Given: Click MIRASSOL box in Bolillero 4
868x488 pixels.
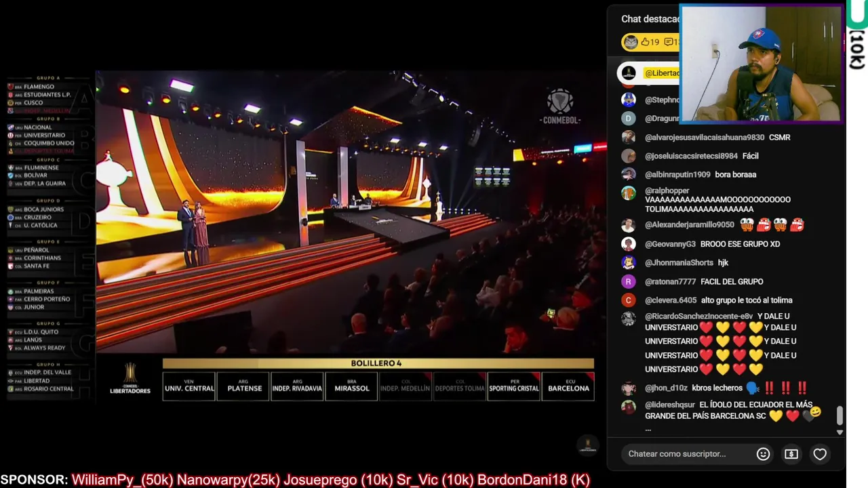Looking at the screenshot, I should coord(351,386).
